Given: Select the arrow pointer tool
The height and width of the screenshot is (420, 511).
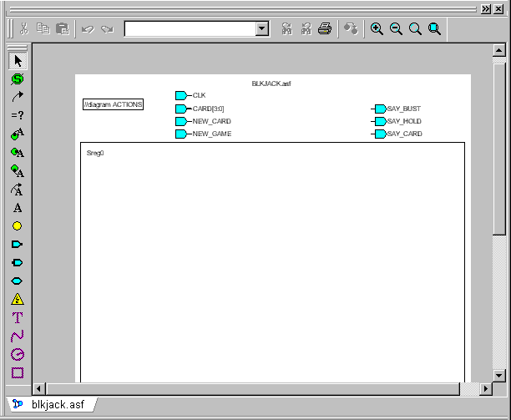Looking at the screenshot, I should 18,61.
